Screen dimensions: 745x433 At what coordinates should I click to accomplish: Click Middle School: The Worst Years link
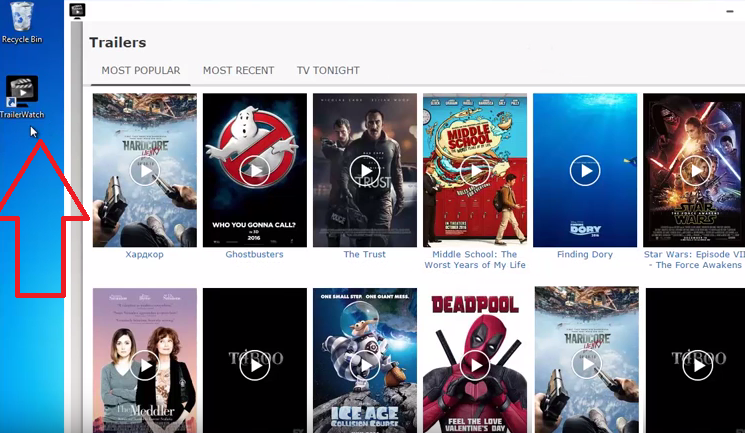click(475, 260)
